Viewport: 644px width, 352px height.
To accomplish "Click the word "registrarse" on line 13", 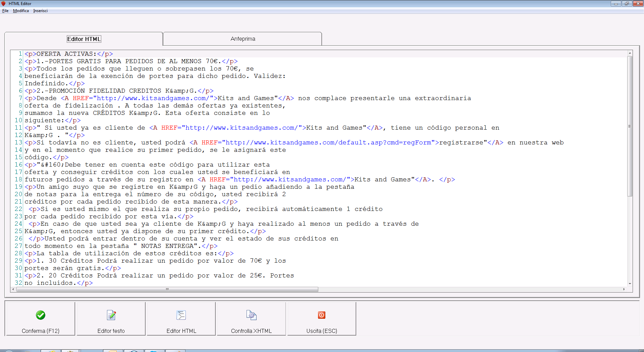I will coord(462,142).
